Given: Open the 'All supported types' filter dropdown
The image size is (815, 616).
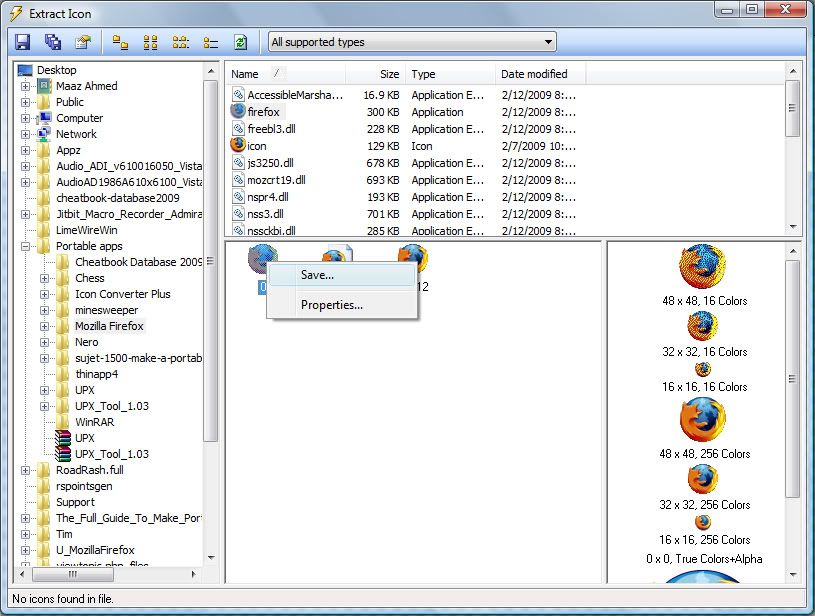Looking at the screenshot, I should [x=411, y=42].
